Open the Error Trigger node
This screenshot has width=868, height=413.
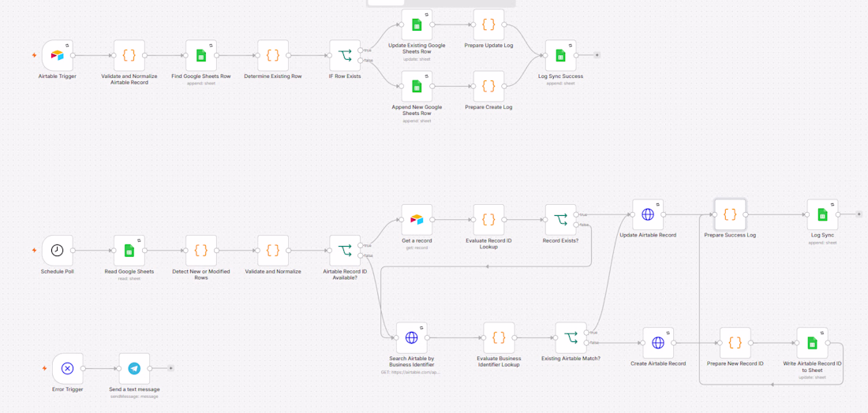(68, 368)
